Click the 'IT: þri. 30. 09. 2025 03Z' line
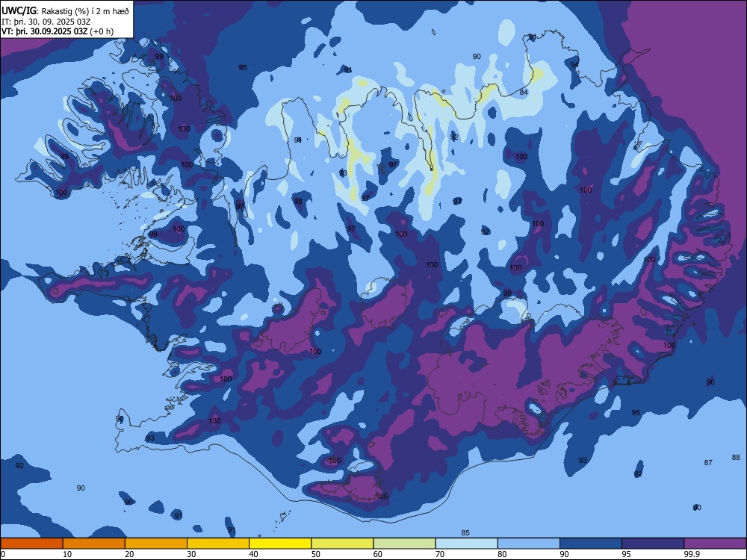The image size is (747, 560). [x=46, y=22]
